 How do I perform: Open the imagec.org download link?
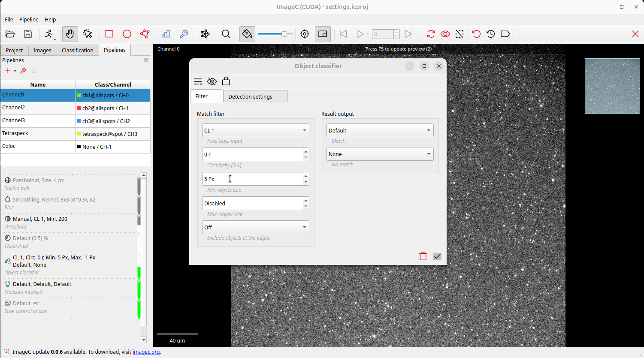146,352
